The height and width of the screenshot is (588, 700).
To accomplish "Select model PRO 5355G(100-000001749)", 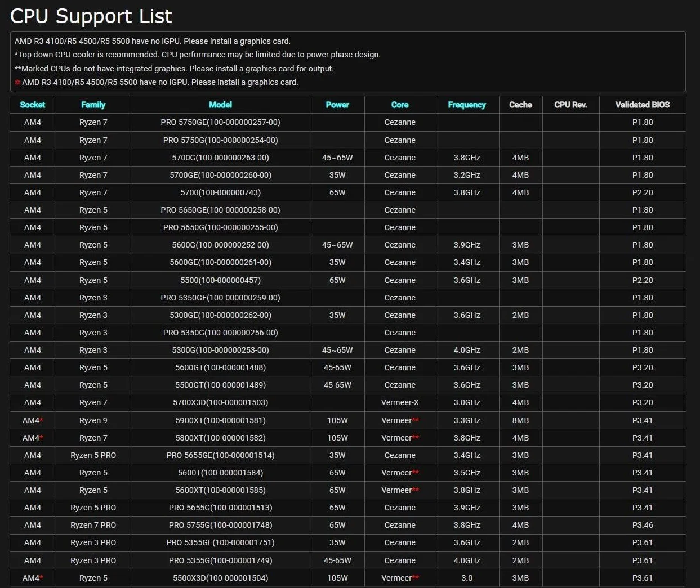I will pyautogui.click(x=220, y=560).
